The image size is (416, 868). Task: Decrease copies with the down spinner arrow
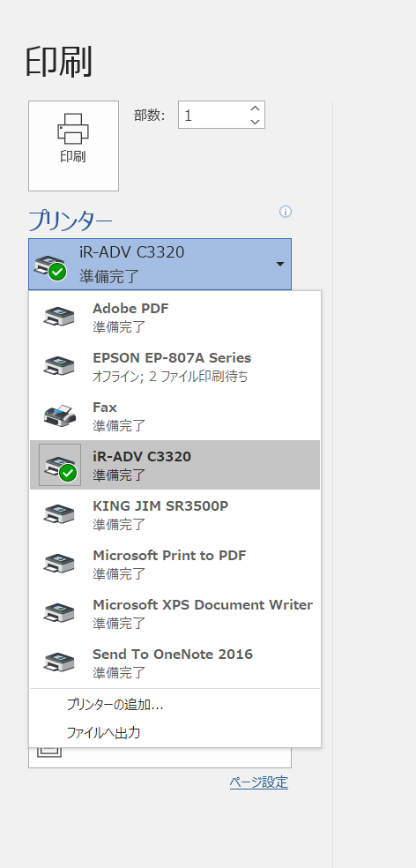[255, 122]
